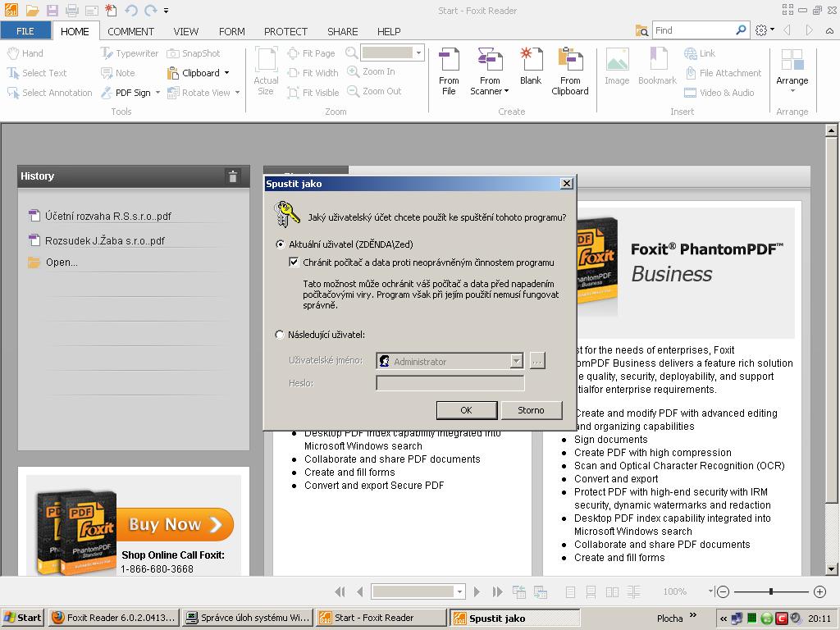Image resolution: width=840 pixels, height=630 pixels.
Task: Select the Hand tool
Action: pos(25,53)
